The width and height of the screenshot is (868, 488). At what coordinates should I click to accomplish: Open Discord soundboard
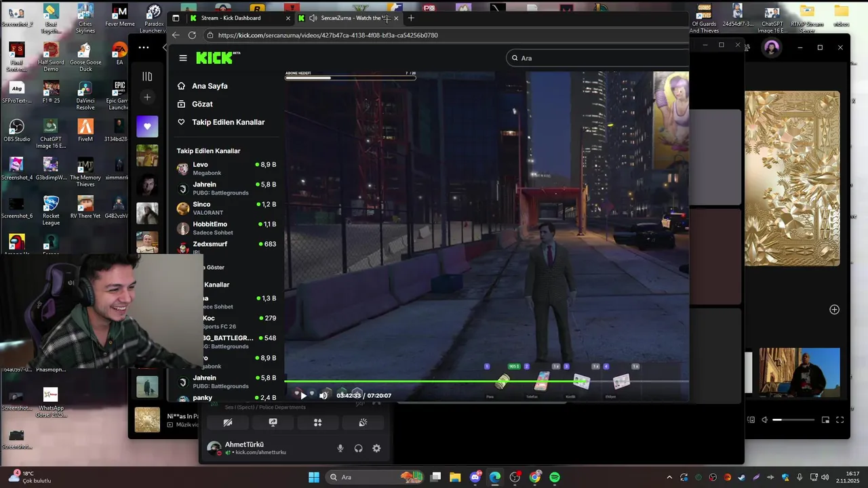[x=363, y=422]
